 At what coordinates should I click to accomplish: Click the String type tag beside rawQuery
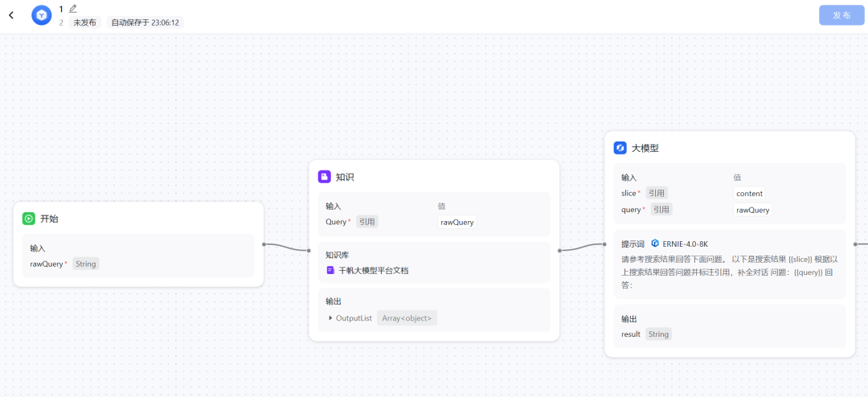click(x=86, y=264)
